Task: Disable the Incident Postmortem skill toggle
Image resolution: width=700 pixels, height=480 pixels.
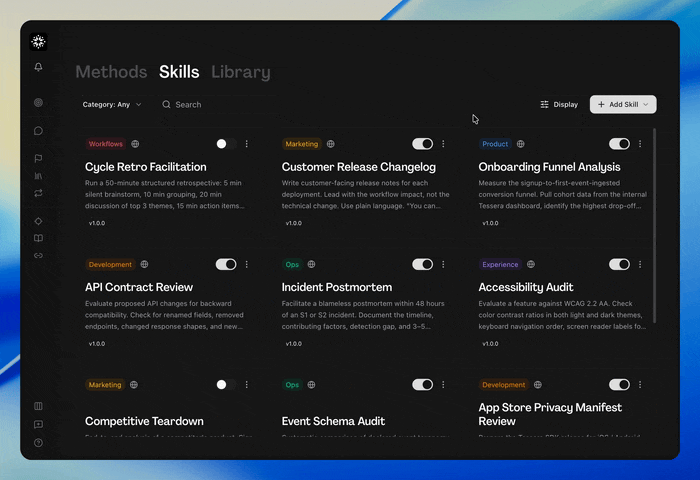Action: pyautogui.click(x=422, y=264)
